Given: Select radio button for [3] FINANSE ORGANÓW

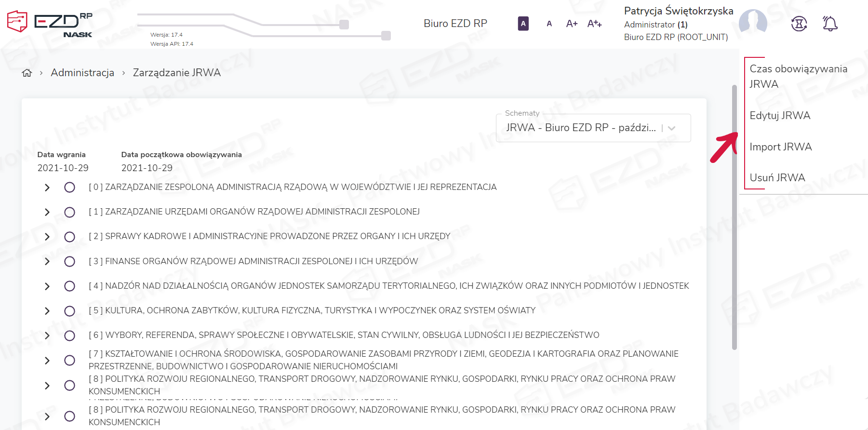Looking at the screenshot, I should 70,261.
